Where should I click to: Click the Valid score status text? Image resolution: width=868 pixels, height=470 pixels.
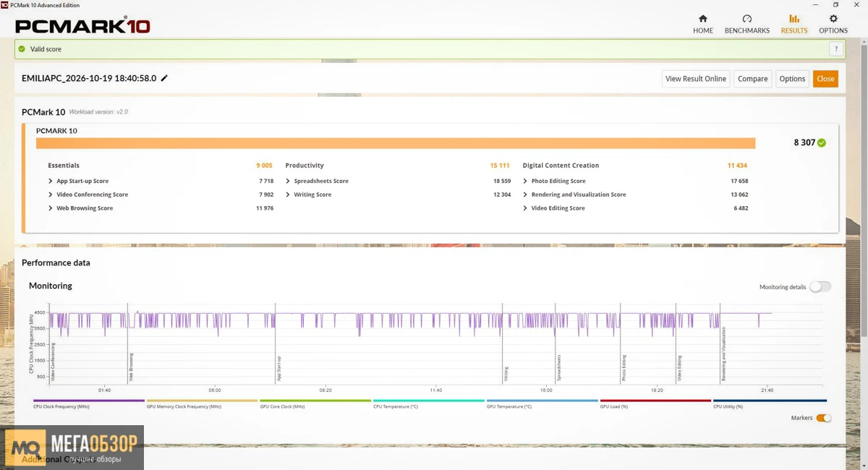[46, 49]
